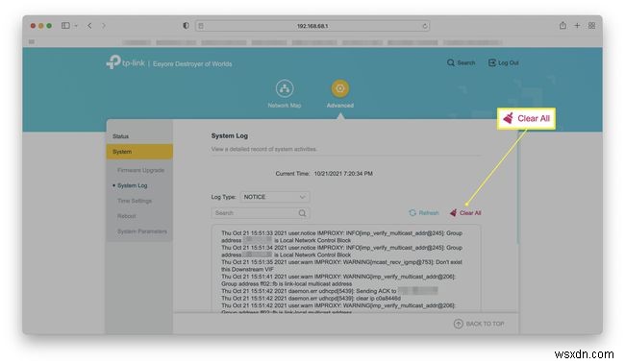
Task: Click the page scrollbar beside the log panel
Action: coord(517,187)
